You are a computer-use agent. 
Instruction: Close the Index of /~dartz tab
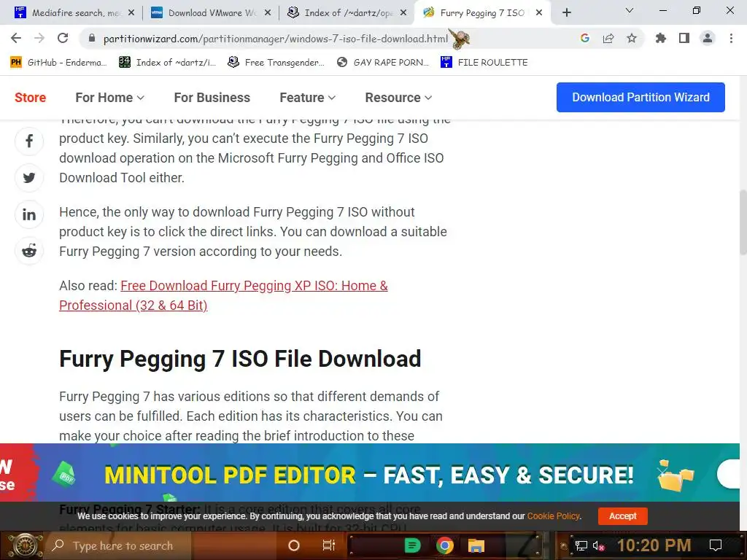403,13
